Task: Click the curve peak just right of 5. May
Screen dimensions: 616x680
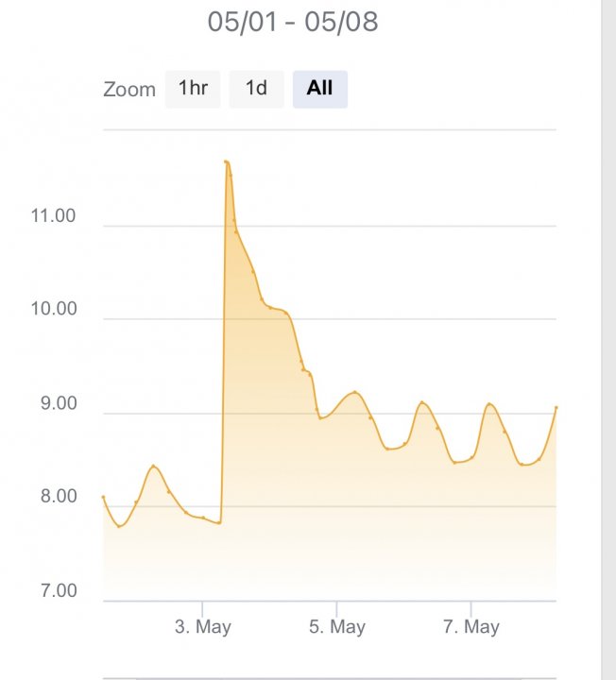Action: coord(354,392)
